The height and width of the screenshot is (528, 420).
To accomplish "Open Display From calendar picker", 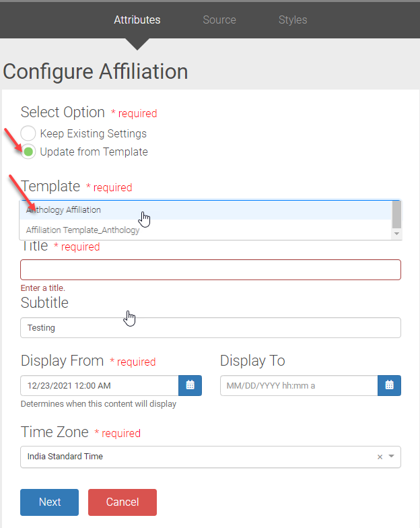I will pyautogui.click(x=190, y=385).
